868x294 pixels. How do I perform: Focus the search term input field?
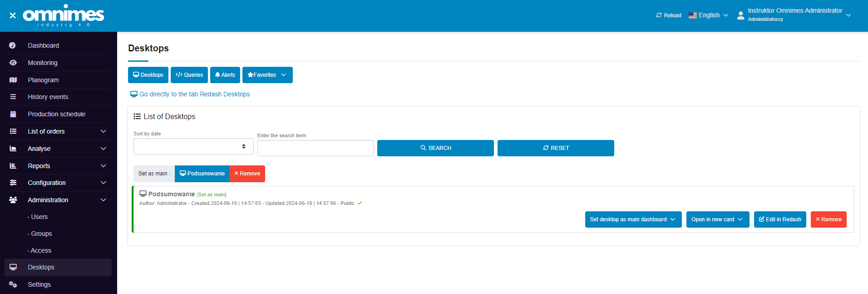tap(316, 148)
